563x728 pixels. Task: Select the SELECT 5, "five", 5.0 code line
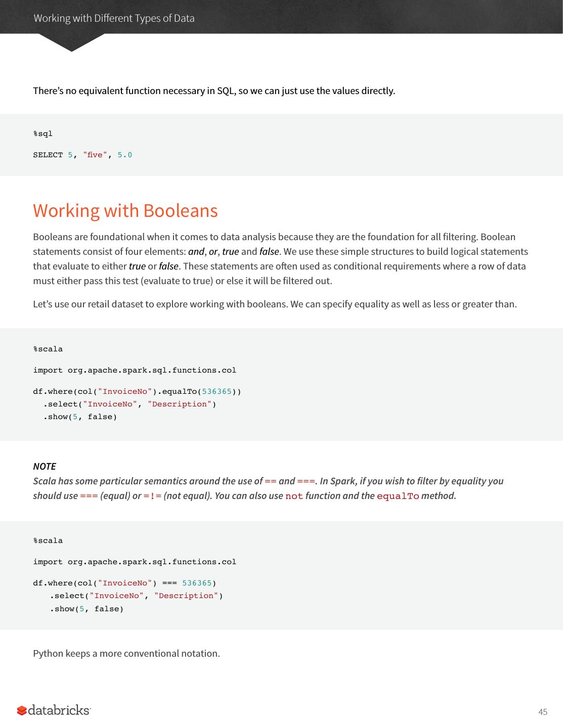coord(82,155)
